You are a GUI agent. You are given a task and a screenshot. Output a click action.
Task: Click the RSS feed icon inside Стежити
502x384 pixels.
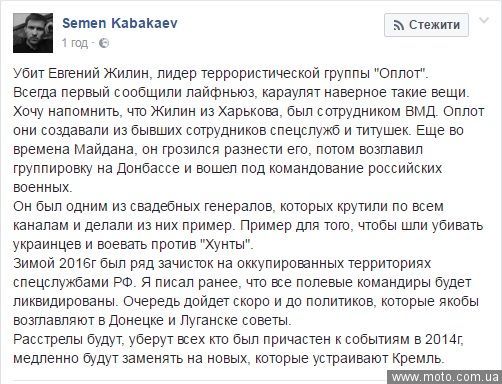(398, 25)
